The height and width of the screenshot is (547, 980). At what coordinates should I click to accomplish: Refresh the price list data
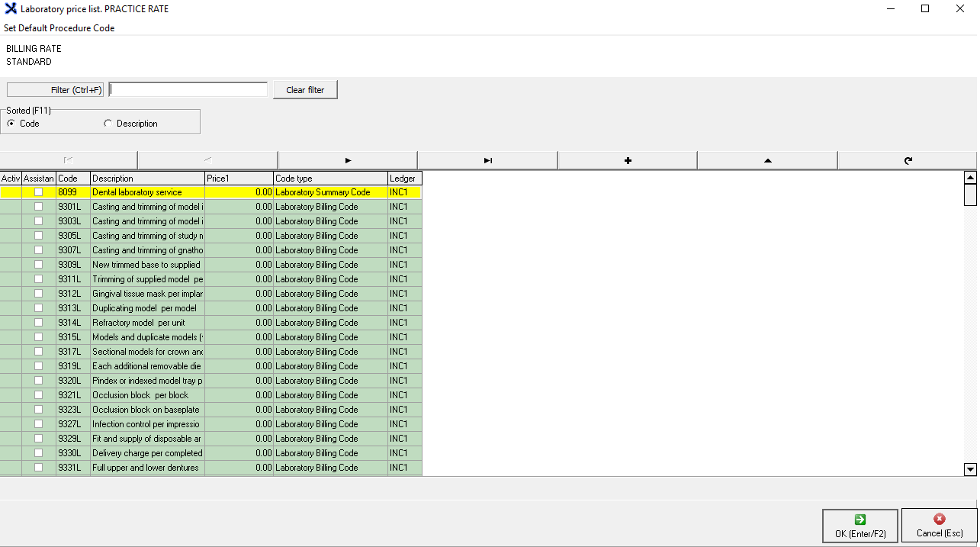(908, 160)
